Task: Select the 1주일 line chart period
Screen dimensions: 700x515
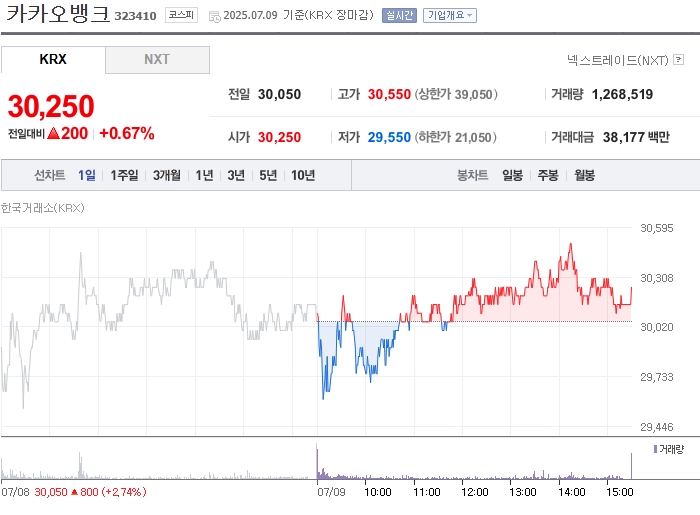Action: coord(124,175)
